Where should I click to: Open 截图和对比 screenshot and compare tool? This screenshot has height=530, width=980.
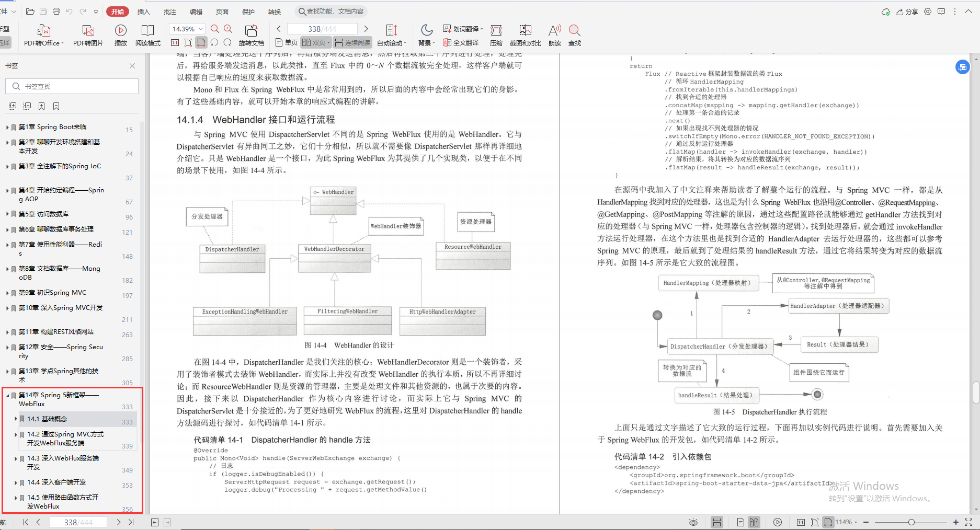click(526, 36)
